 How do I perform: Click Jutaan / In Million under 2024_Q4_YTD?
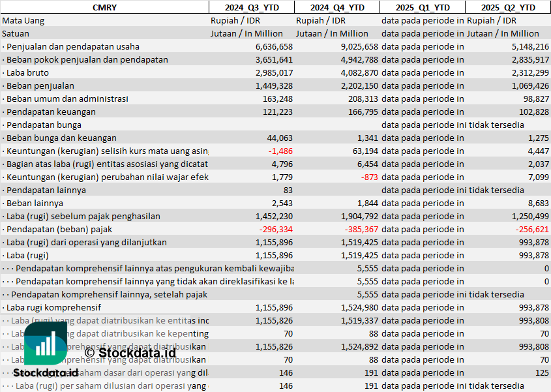tap(332, 34)
